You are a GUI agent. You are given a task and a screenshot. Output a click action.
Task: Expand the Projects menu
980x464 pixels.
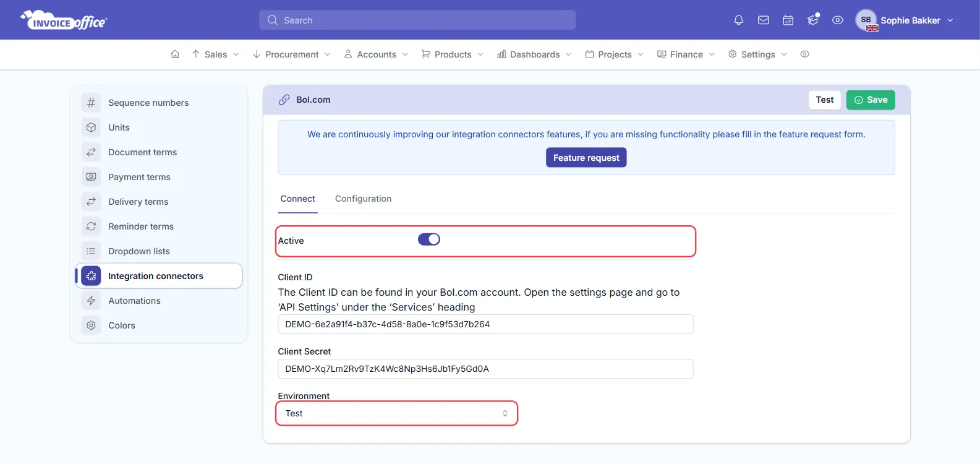point(615,54)
